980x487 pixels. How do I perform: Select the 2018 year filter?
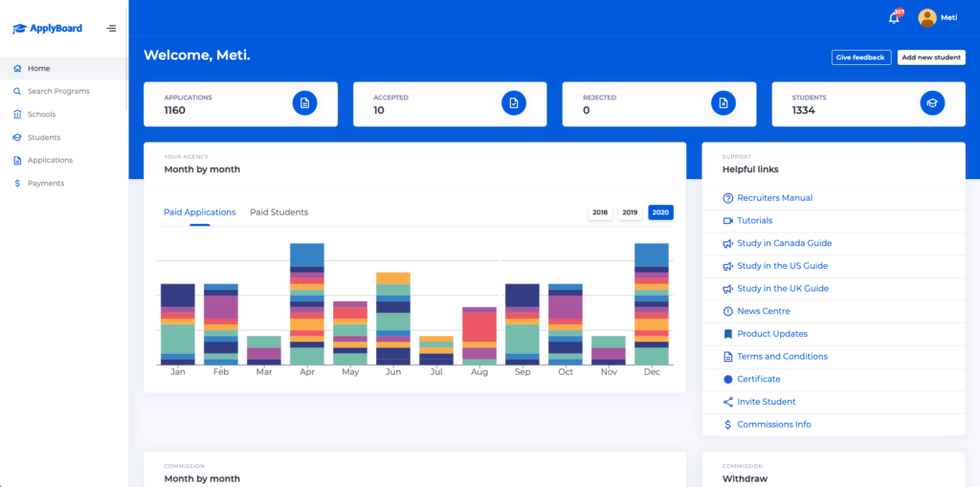(x=600, y=212)
